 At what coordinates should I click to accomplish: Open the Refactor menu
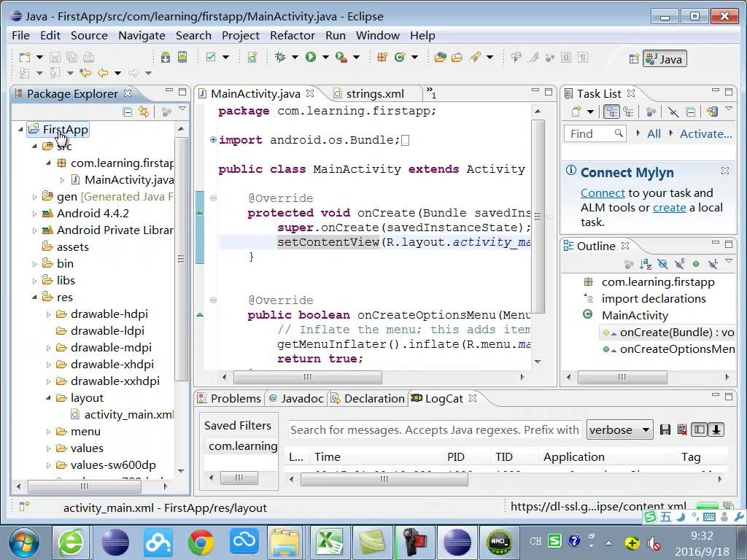pyautogui.click(x=293, y=36)
